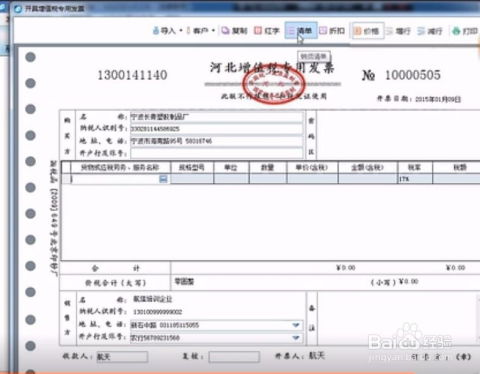Click the 规格型号 cell in first row
Viewport: 480px width, 374px height.
pyautogui.click(x=192, y=179)
